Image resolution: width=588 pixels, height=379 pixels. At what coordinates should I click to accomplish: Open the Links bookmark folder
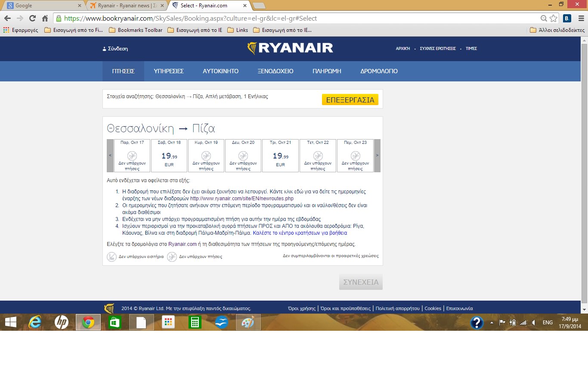pos(238,30)
